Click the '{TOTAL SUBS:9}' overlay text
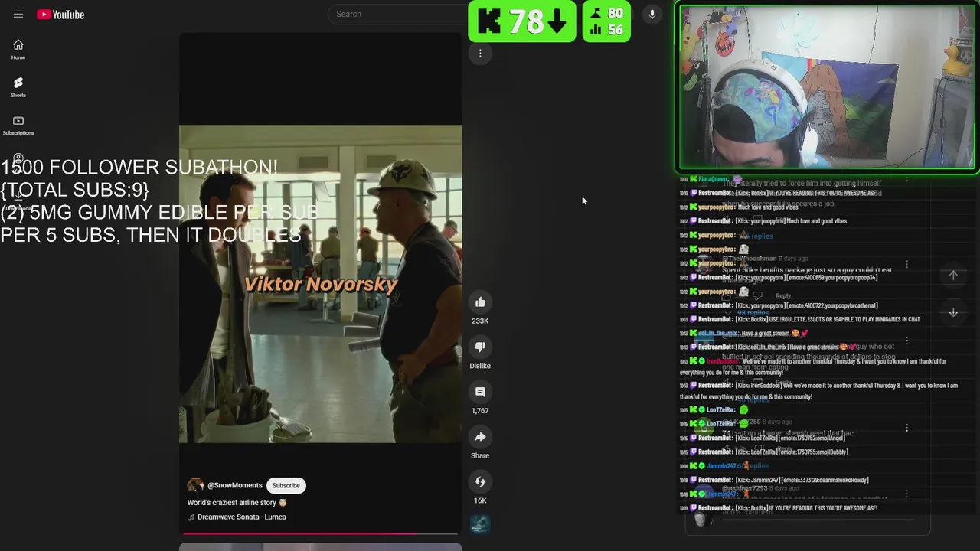This screenshot has height=551, width=980. (x=75, y=189)
